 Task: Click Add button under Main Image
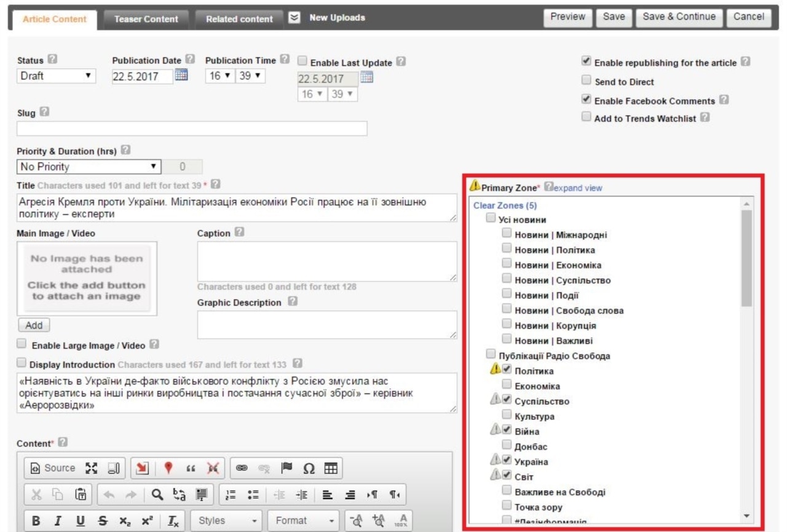(34, 325)
